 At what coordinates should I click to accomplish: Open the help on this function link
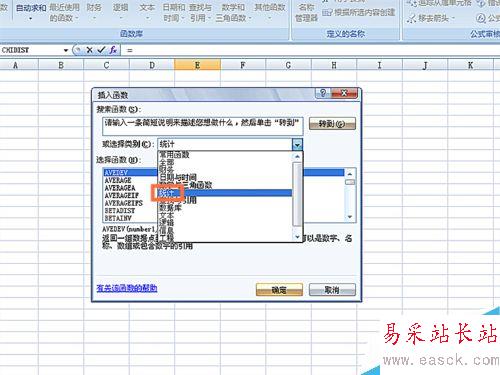pos(127,288)
